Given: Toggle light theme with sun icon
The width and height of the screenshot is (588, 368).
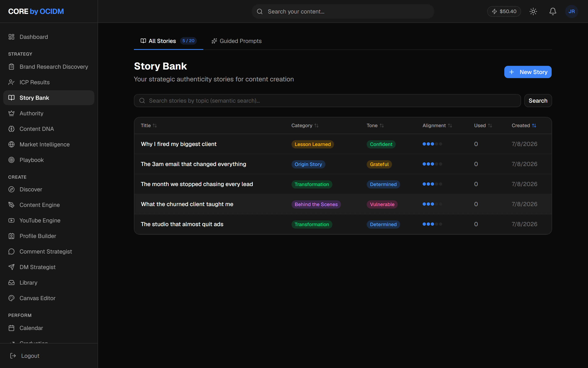Looking at the screenshot, I should tap(533, 11).
